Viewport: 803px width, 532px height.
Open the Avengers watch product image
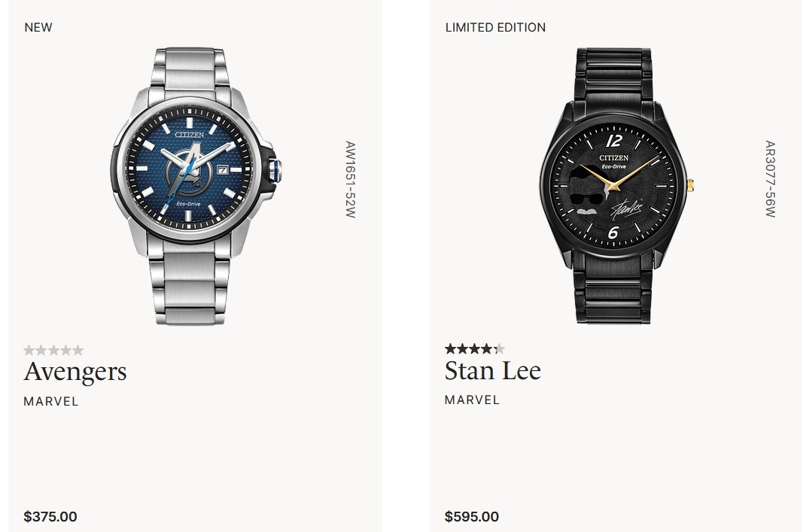[x=196, y=187]
